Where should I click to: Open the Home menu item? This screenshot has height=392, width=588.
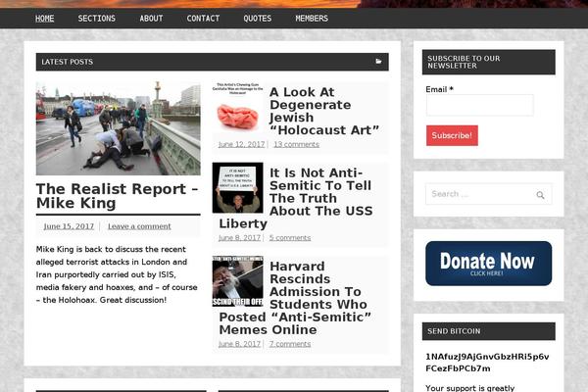45,19
